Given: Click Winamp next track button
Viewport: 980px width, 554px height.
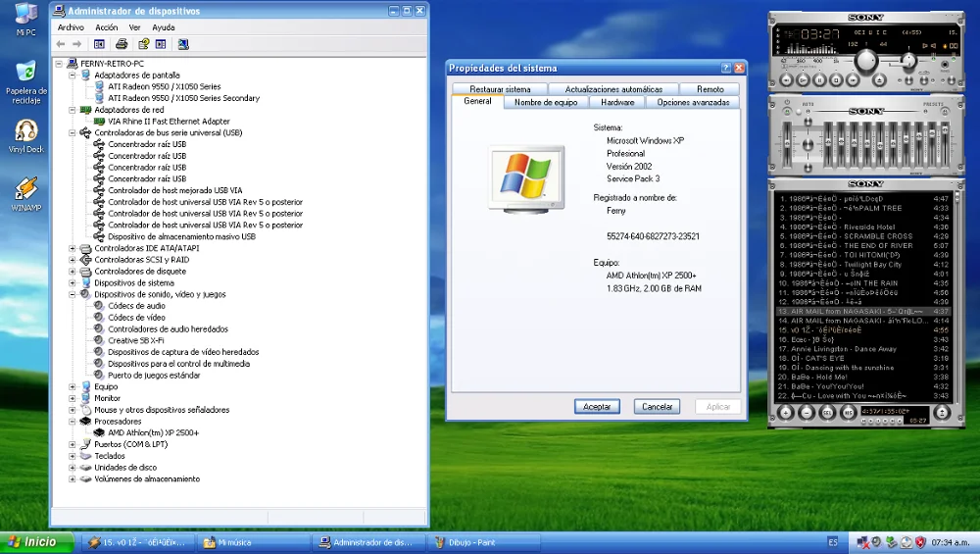Looking at the screenshot, I should click(x=852, y=80).
